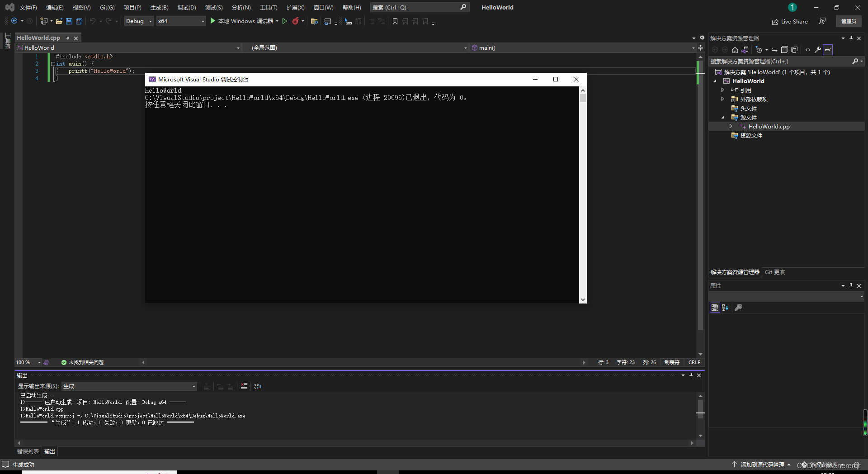868x474 pixels.
Task: Click the CRLF line ending indicator
Action: 694,362
